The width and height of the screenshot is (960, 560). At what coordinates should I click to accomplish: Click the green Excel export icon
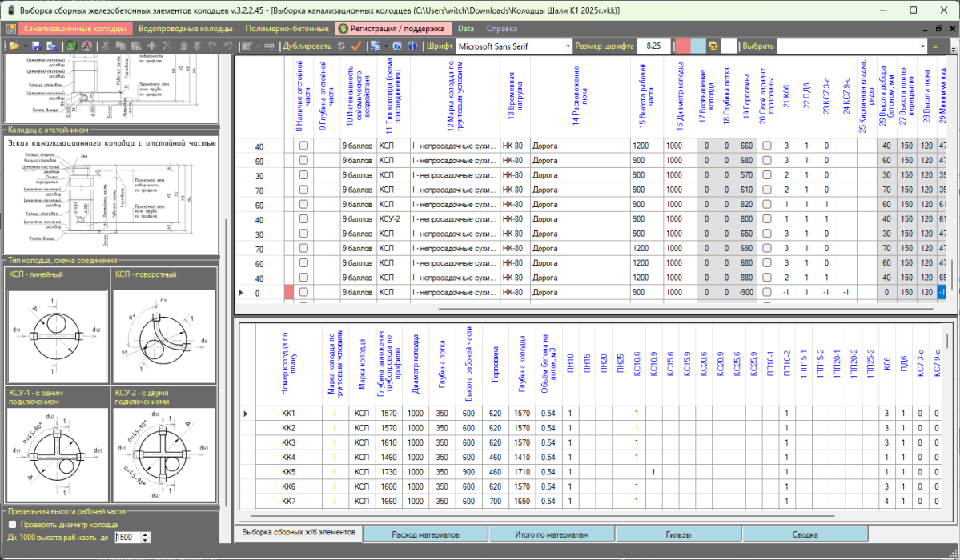(71, 46)
